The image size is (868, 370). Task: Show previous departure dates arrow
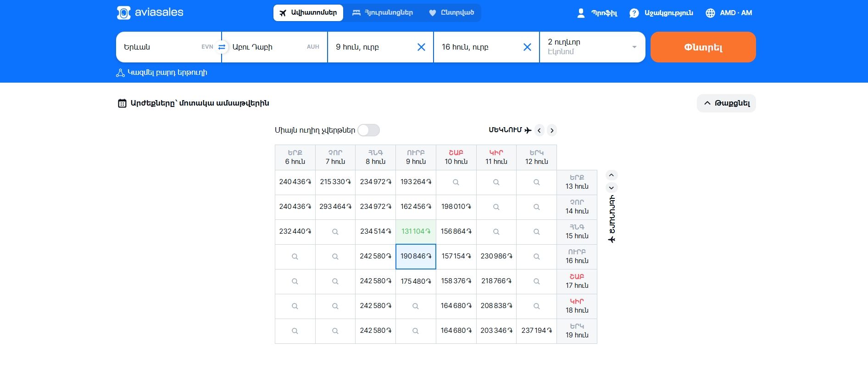click(540, 130)
